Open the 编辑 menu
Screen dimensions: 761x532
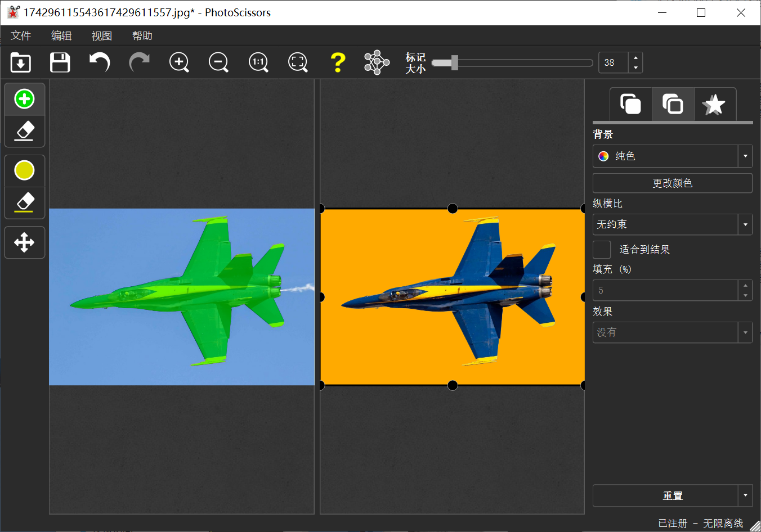tap(61, 35)
